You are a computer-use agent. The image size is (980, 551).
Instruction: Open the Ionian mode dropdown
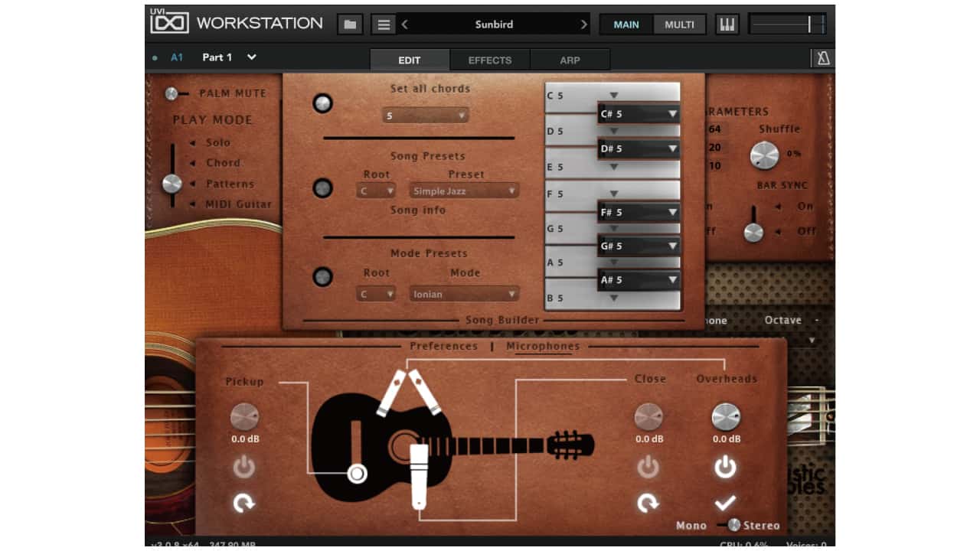click(464, 293)
